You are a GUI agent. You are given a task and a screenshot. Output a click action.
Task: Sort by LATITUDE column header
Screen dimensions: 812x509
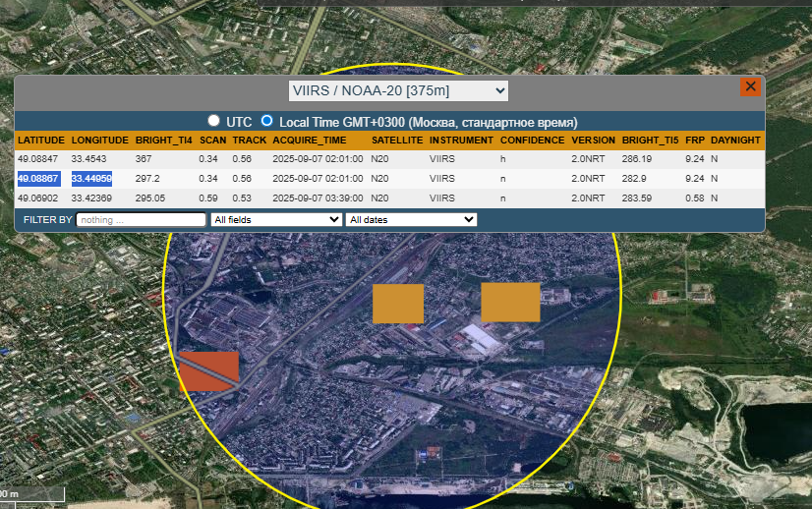pyautogui.click(x=41, y=141)
